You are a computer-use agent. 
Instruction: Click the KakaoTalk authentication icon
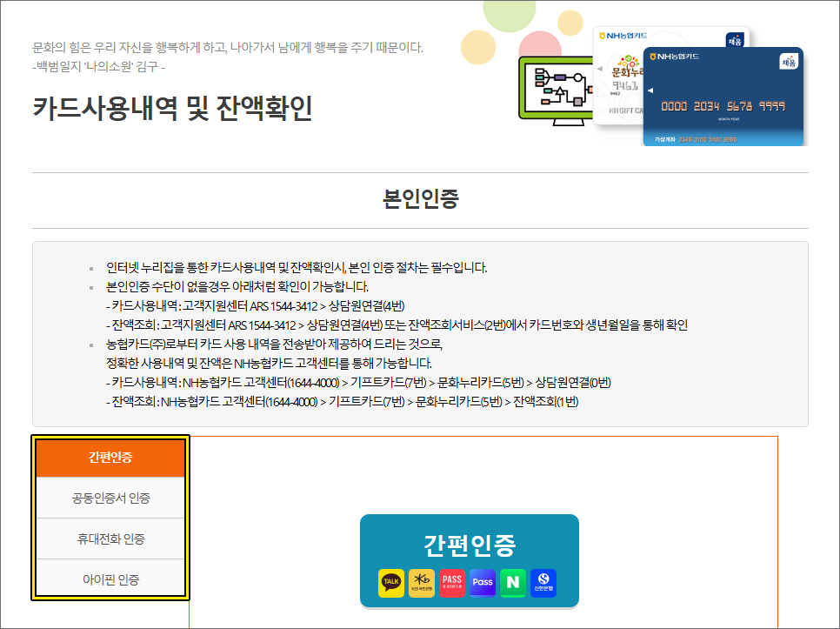coord(391,582)
